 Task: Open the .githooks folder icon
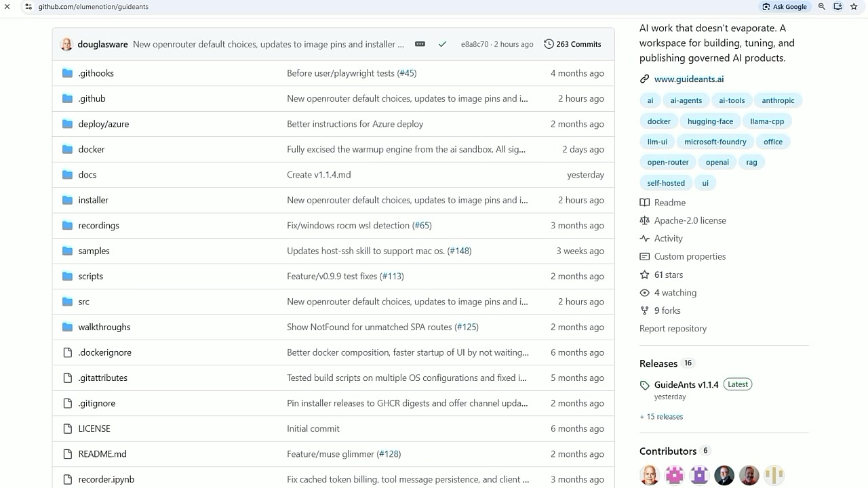tap(67, 73)
